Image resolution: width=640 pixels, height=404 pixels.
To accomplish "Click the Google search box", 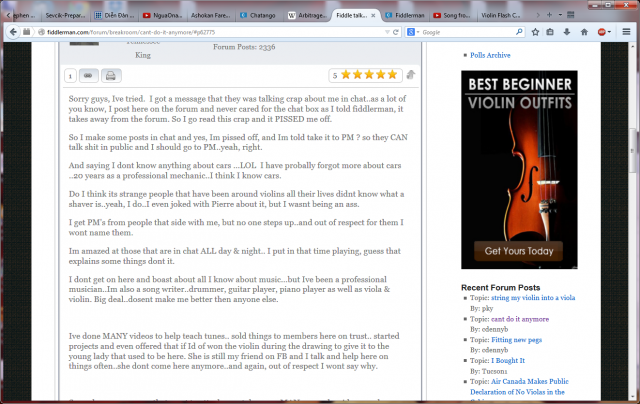I will coord(467,32).
